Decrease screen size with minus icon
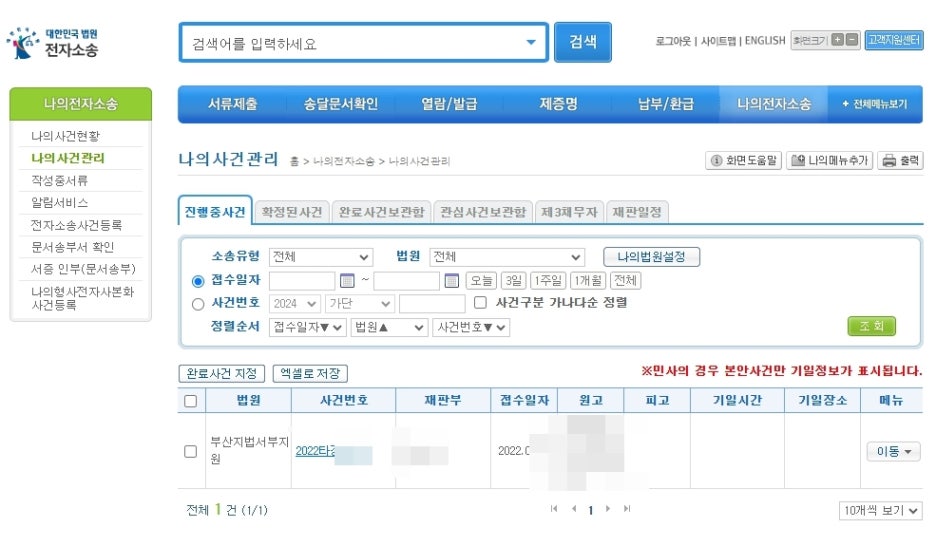This screenshot has width=936, height=546. pyautogui.click(x=852, y=40)
